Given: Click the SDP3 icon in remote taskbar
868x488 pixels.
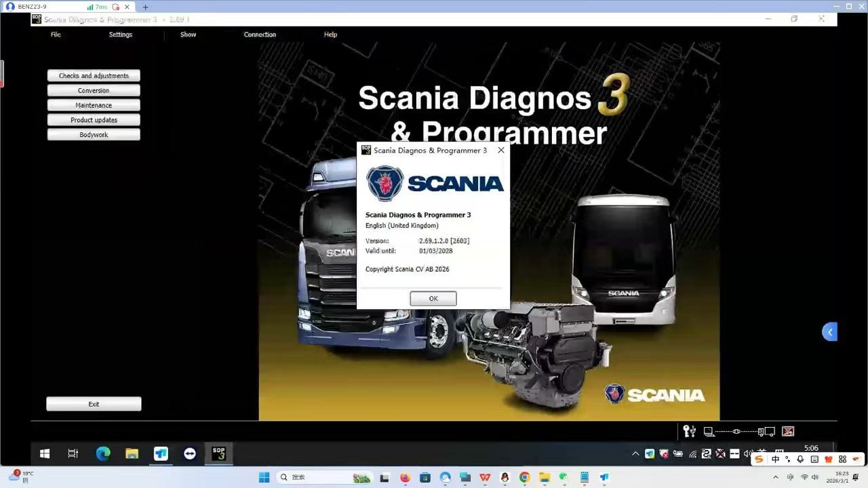Looking at the screenshot, I should [x=218, y=453].
